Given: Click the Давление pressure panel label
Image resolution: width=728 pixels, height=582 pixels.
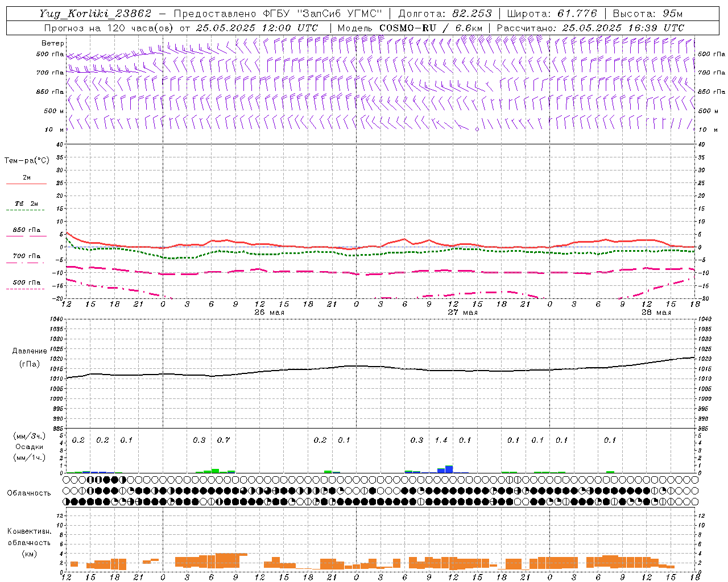Looking at the screenshot, I should tap(30, 351).
